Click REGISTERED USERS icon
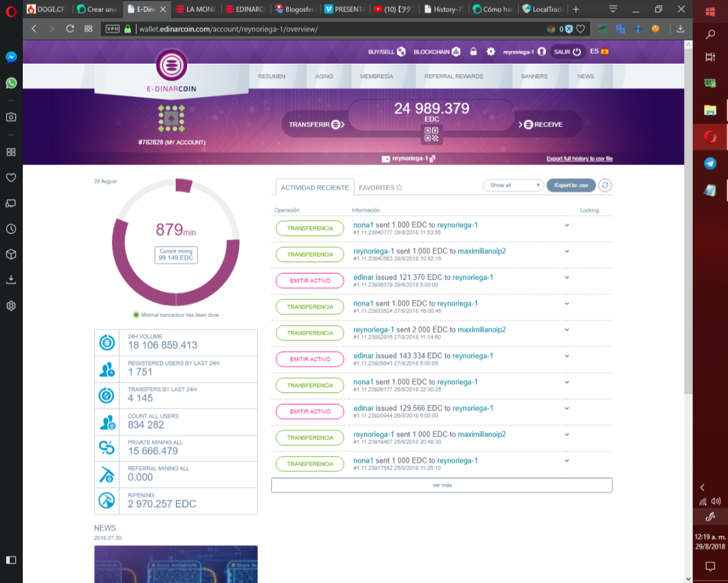This screenshot has height=583, width=728. point(107,369)
